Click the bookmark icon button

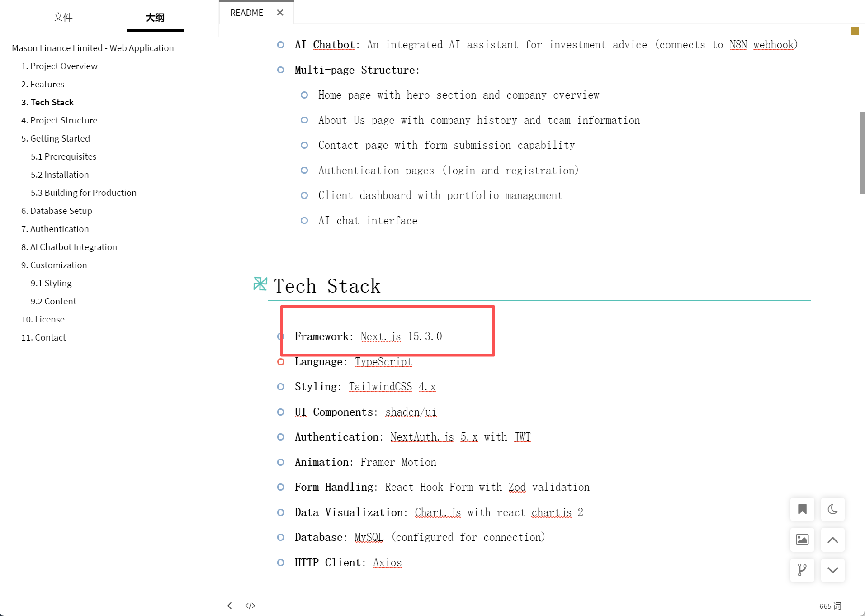click(802, 509)
